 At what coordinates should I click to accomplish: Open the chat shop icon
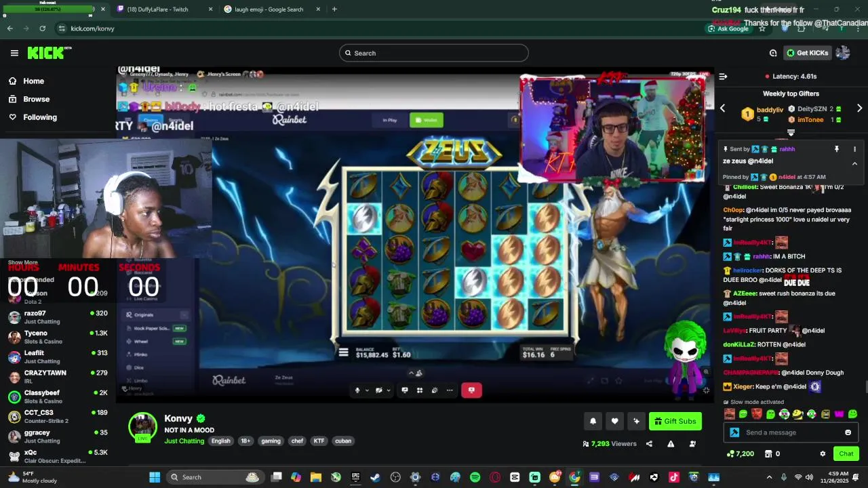point(768,453)
